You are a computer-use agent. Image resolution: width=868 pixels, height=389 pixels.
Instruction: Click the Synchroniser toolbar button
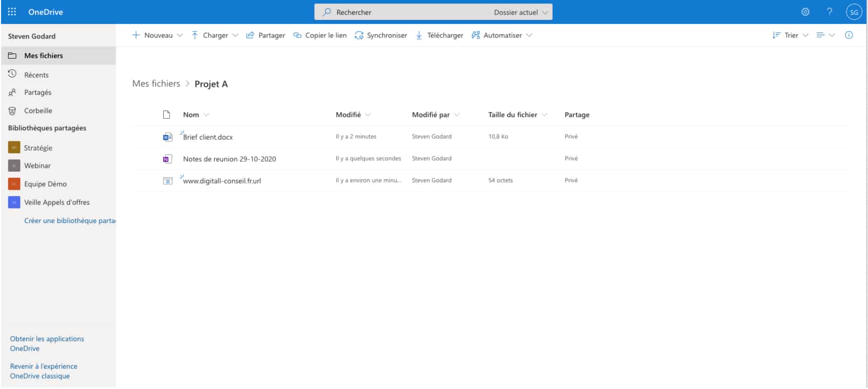click(x=381, y=35)
